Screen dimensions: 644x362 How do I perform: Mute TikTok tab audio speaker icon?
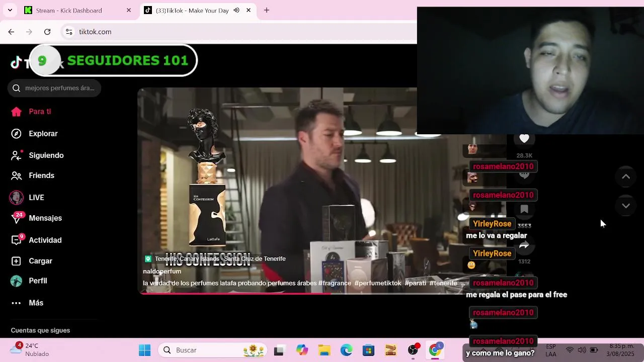tap(236, 10)
